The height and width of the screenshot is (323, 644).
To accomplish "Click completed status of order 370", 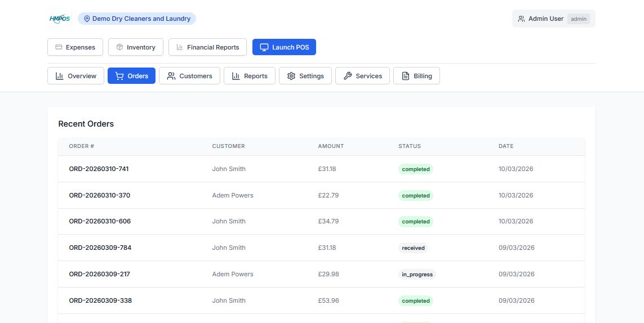I will pos(416,196).
